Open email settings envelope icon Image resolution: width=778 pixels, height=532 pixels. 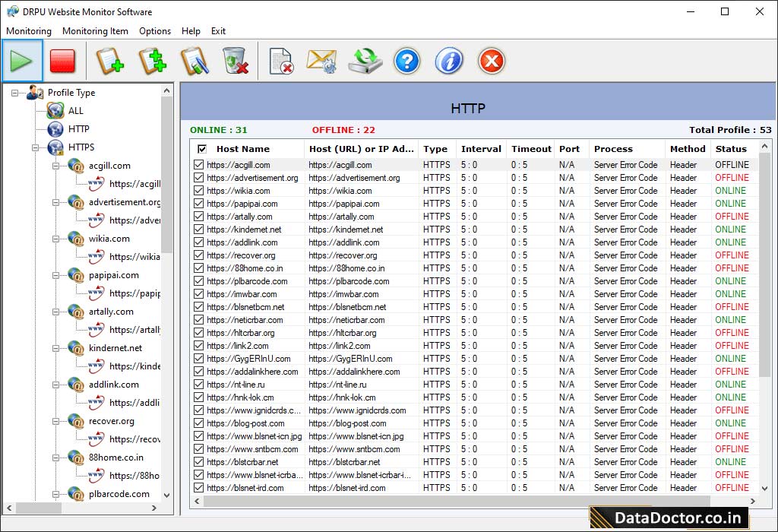coord(322,61)
